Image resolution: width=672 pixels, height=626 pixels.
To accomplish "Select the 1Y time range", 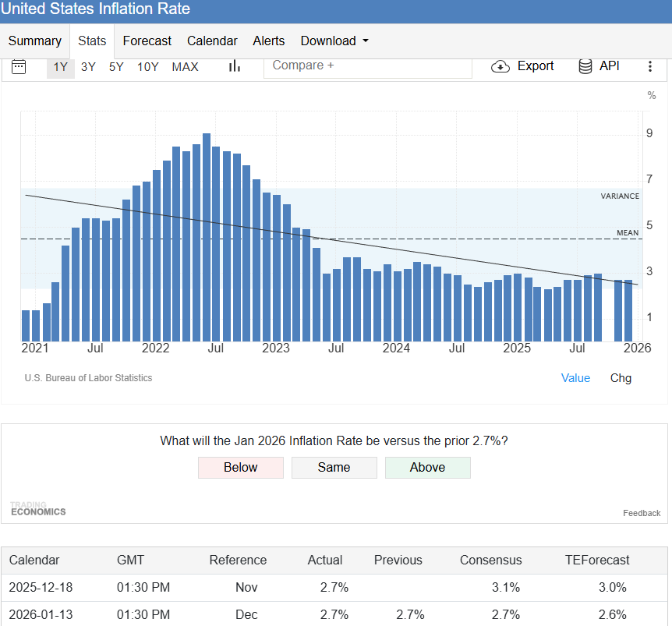I will click(61, 67).
